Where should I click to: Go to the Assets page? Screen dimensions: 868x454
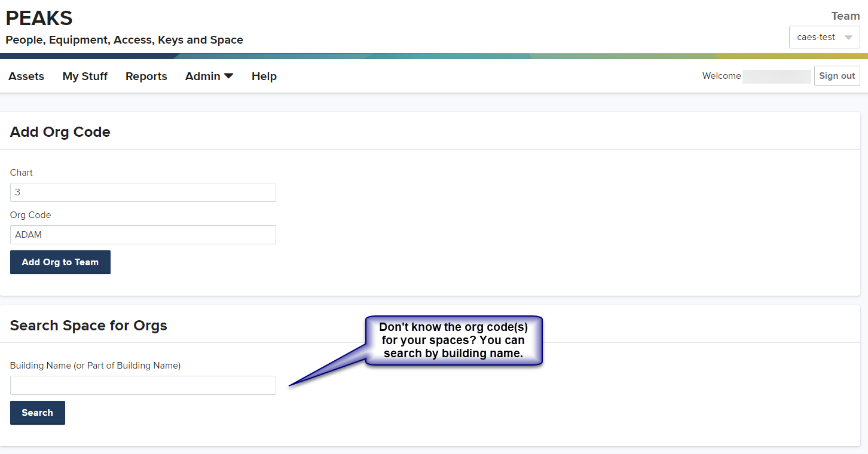[x=26, y=76]
